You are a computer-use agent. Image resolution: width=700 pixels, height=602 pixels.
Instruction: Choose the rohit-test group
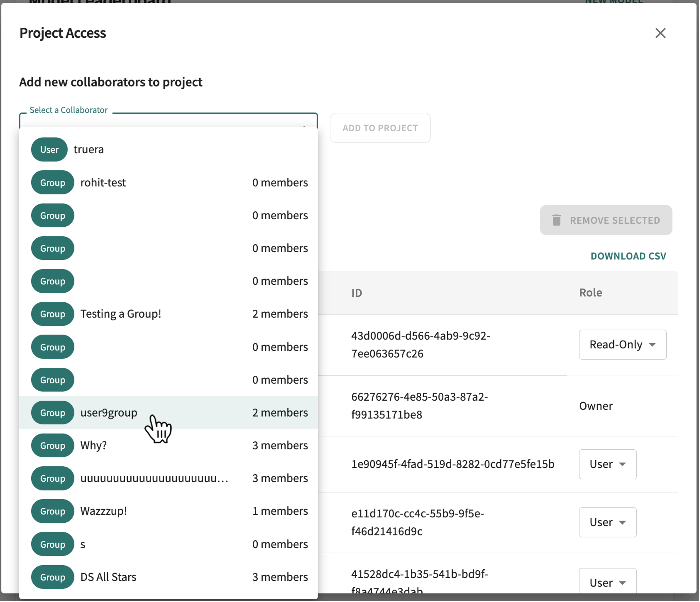pos(168,182)
